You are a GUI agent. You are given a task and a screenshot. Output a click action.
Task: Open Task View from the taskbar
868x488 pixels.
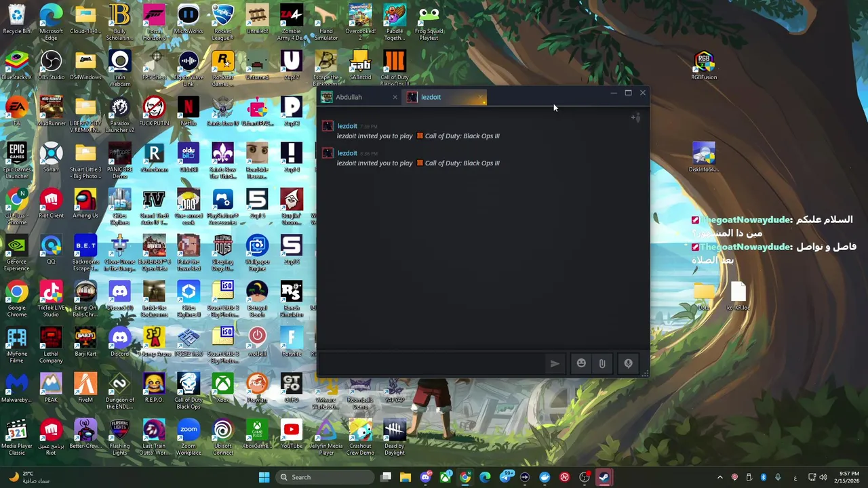pos(386,477)
